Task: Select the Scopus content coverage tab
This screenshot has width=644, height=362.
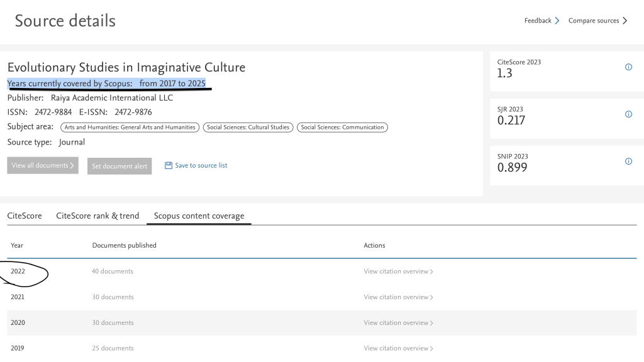Action: tap(199, 216)
